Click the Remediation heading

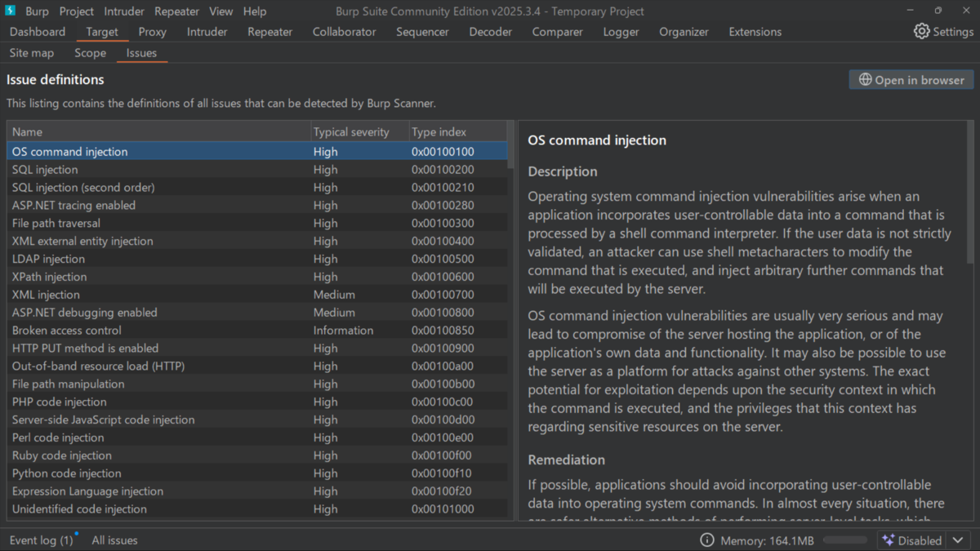(567, 460)
